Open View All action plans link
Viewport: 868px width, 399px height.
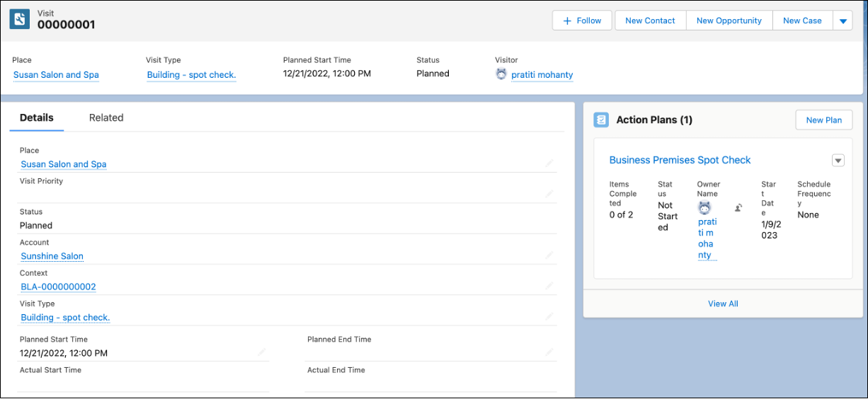pos(723,303)
